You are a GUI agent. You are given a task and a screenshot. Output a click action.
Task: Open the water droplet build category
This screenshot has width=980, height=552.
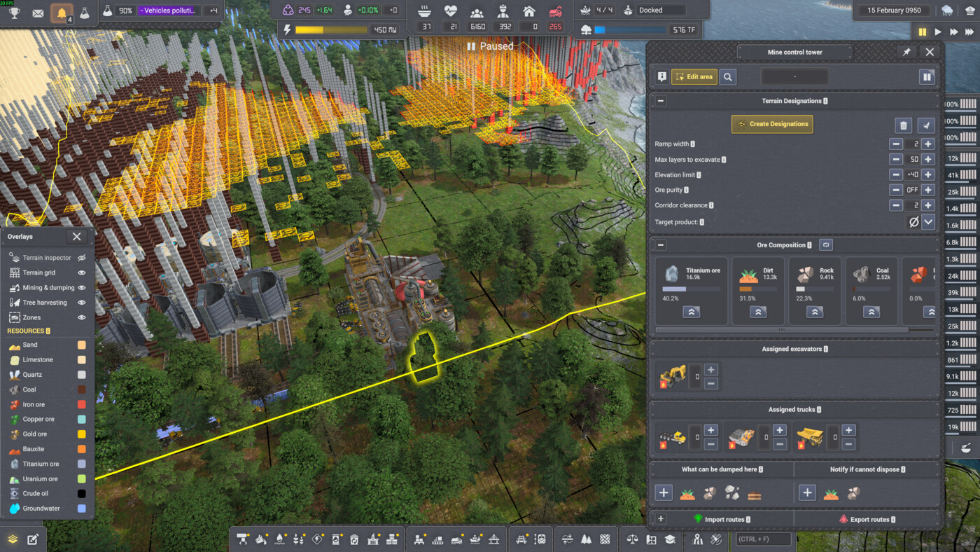point(280,539)
